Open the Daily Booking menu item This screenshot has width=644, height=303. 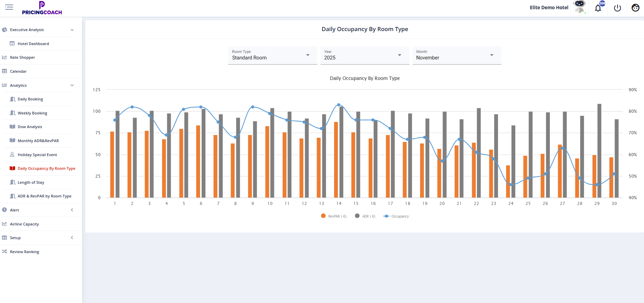pos(30,99)
